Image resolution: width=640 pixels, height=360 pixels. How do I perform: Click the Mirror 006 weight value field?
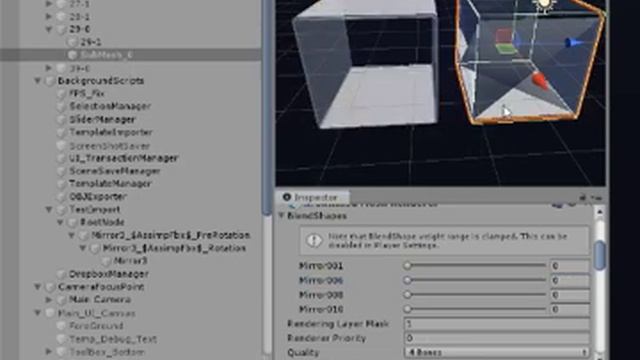pos(570,280)
